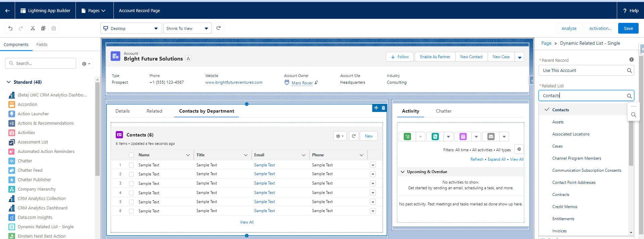644x239 pixels.
Task: Check the row 4 contact checkbox
Action: 131,193
